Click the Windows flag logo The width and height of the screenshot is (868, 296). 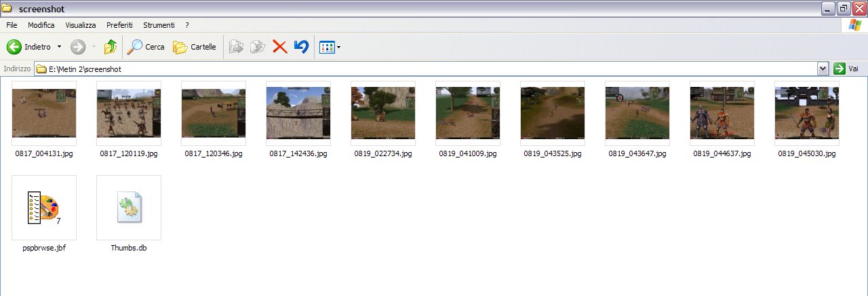click(x=854, y=25)
